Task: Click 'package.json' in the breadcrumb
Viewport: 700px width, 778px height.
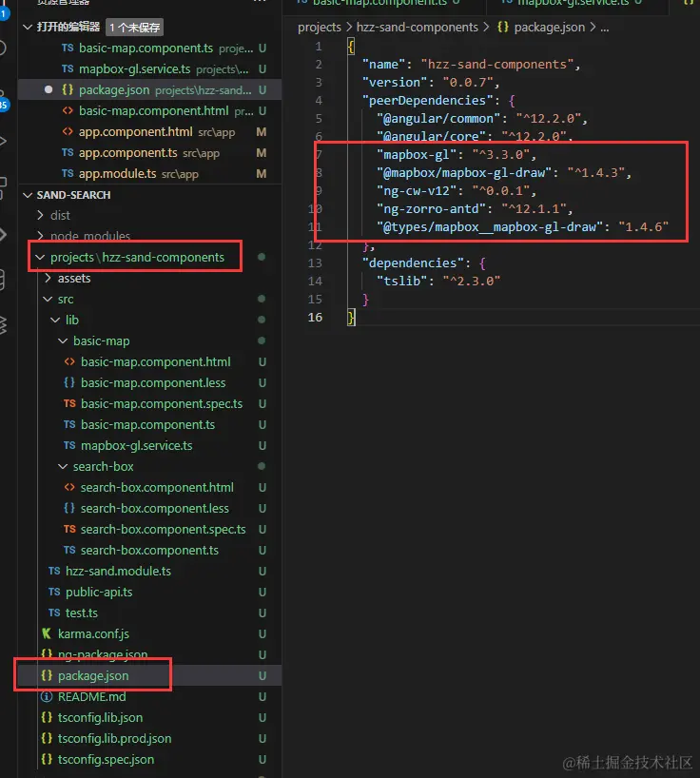Action: tap(549, 28)
